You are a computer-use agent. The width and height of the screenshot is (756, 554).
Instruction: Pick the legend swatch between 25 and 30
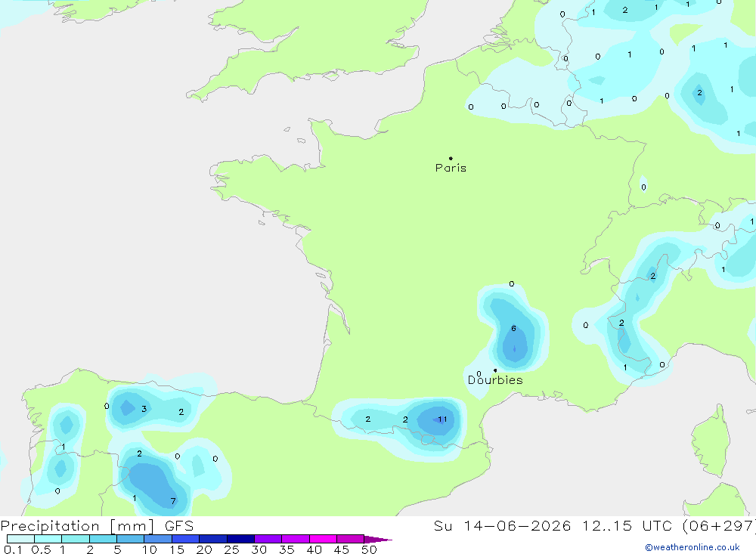tap(240, 539)
